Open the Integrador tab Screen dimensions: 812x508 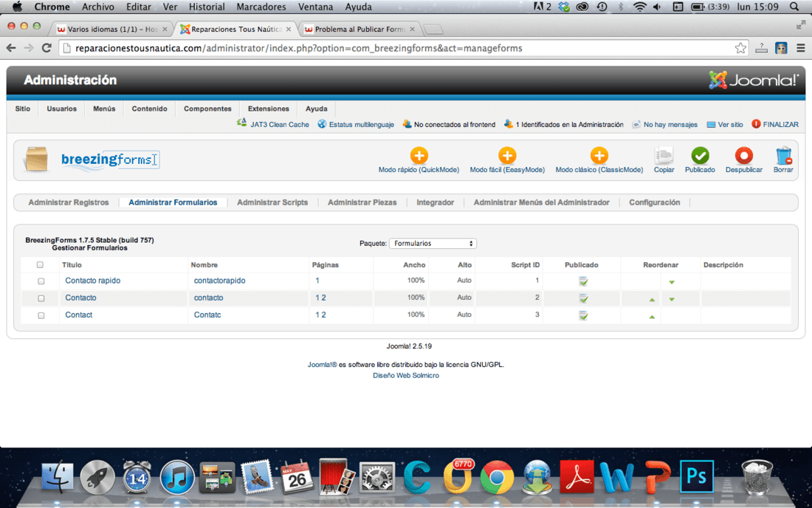pos(435,202)
